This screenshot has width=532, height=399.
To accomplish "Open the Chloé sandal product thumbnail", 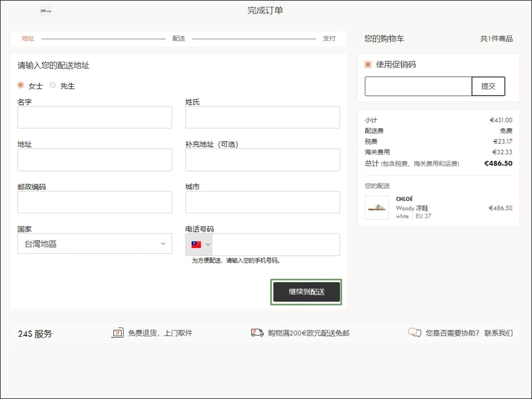I will (x=377, y=207).
